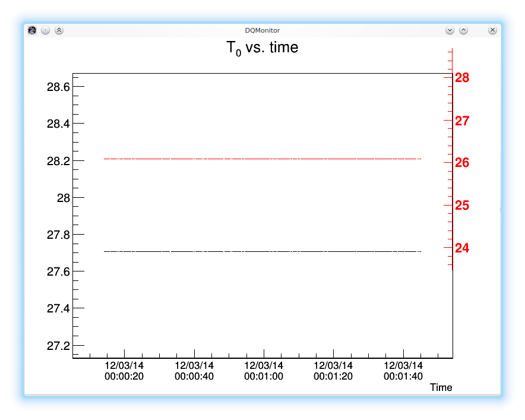
Task: Click the red axis value "28"
Action: pyautogui.click(x=462, y=78)
